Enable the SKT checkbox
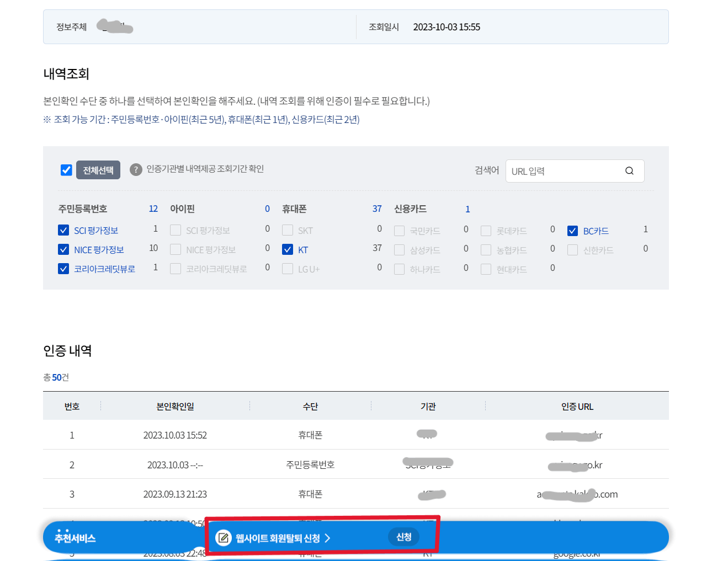Image resolution: width=728 pixels, height=561 pixels. coord(288,230)
